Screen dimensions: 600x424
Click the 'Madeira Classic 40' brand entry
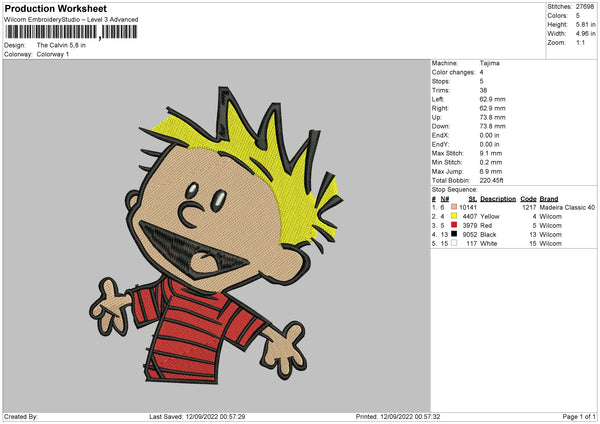(x=567, y=207)
